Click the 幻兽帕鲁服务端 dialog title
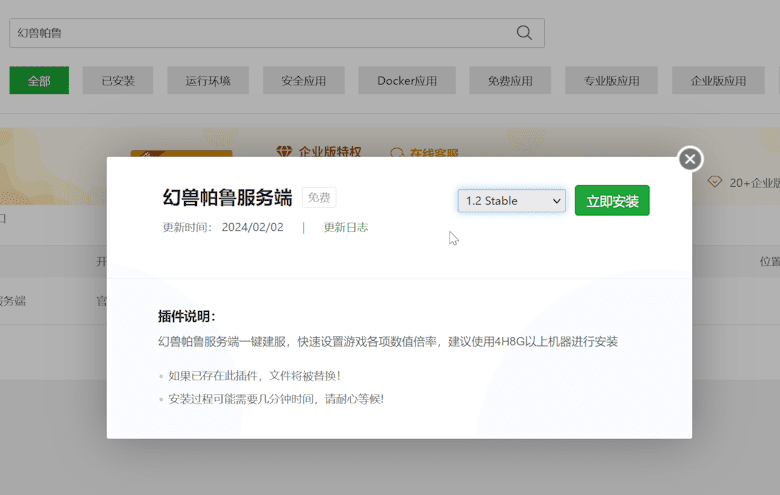 point(227,198)
